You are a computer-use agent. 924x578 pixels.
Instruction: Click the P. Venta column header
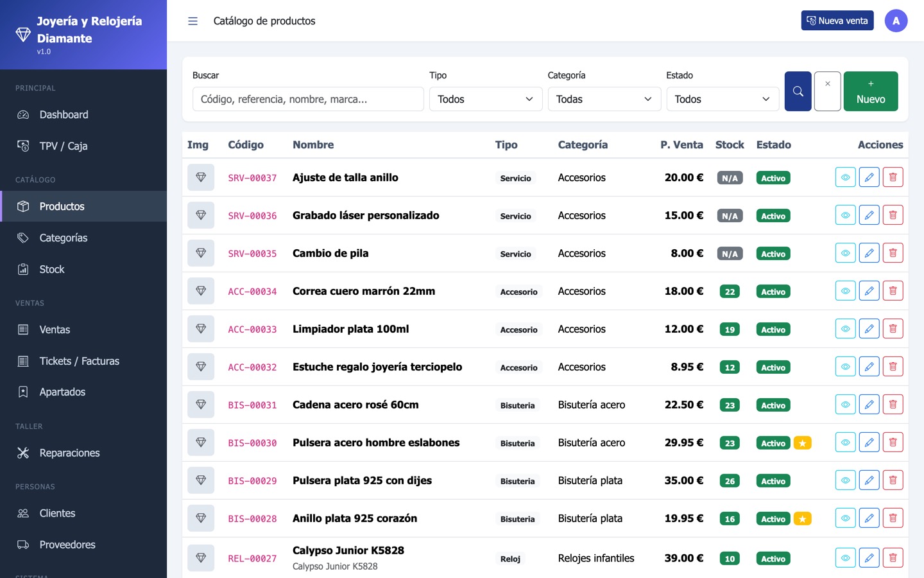(681, 144)
